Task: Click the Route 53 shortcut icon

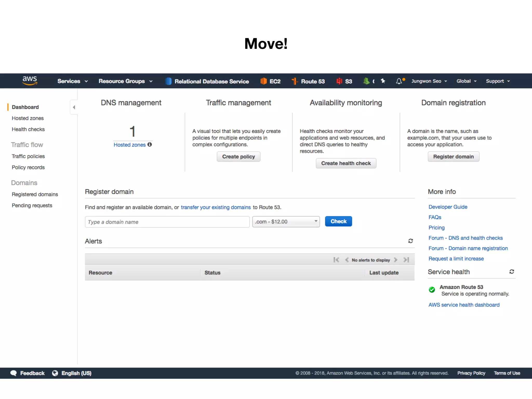Action: point(295,81)
